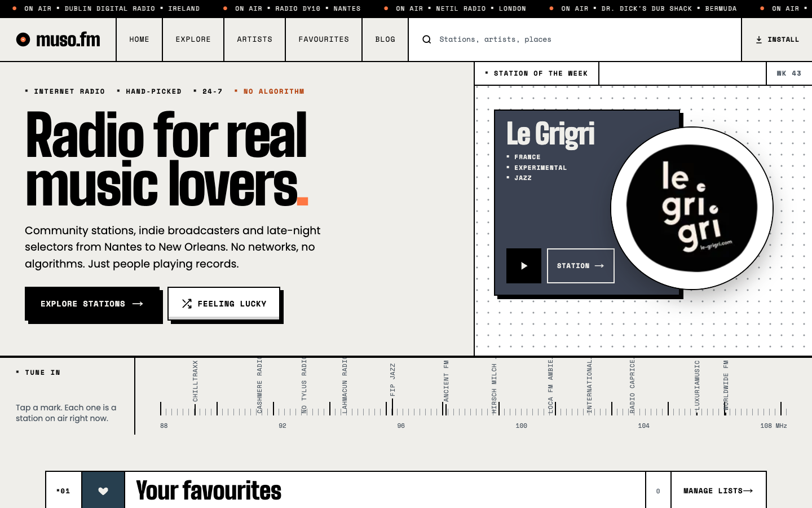Click Dublin Digital Radio in the ticker

coord(106,8)
